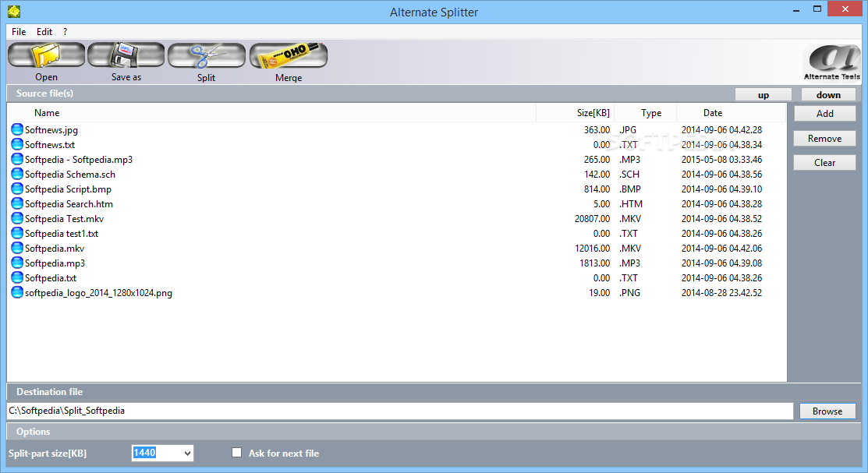Click the icon next to Softpedia.txt
Viewport: 868px width, 473px height.
point(17,277)
